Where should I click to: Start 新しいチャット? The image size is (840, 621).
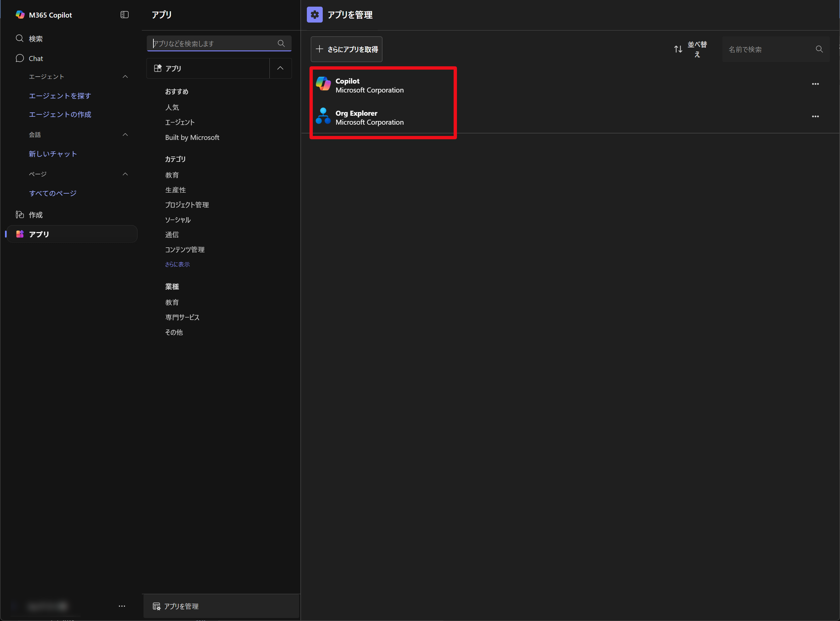pyautogui.click(x=53, y=154)
